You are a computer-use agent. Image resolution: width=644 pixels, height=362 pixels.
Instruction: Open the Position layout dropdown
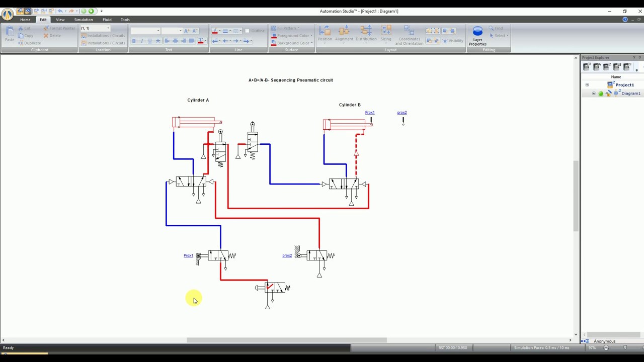tap(325, 34)
